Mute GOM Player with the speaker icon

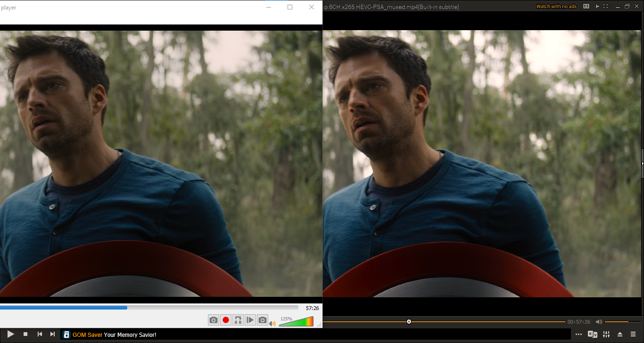[x=599, y=322]
